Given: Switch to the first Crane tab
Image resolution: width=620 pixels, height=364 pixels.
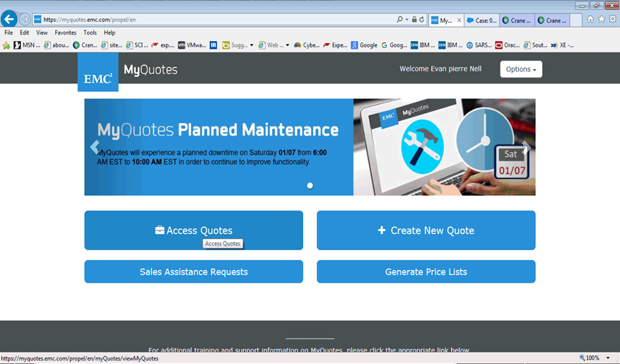Looking at the screenshot, I should click(x=517, y=20).
